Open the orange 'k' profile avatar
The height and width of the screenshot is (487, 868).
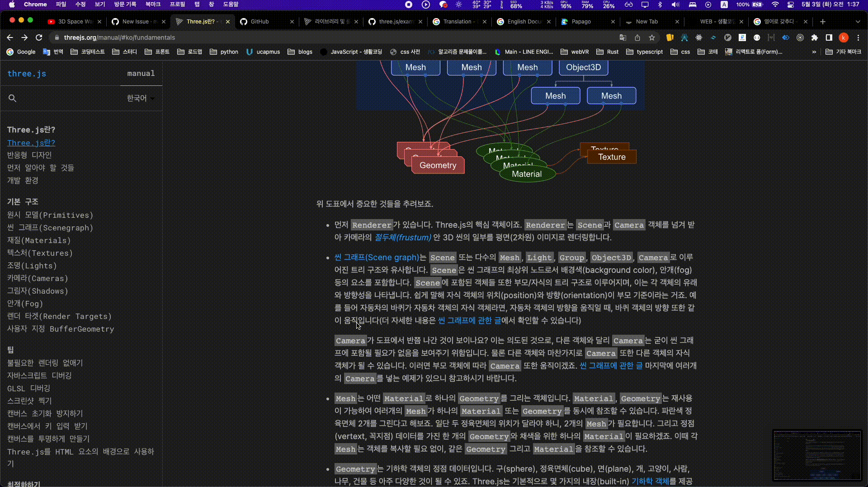click(x=843, y=37)
